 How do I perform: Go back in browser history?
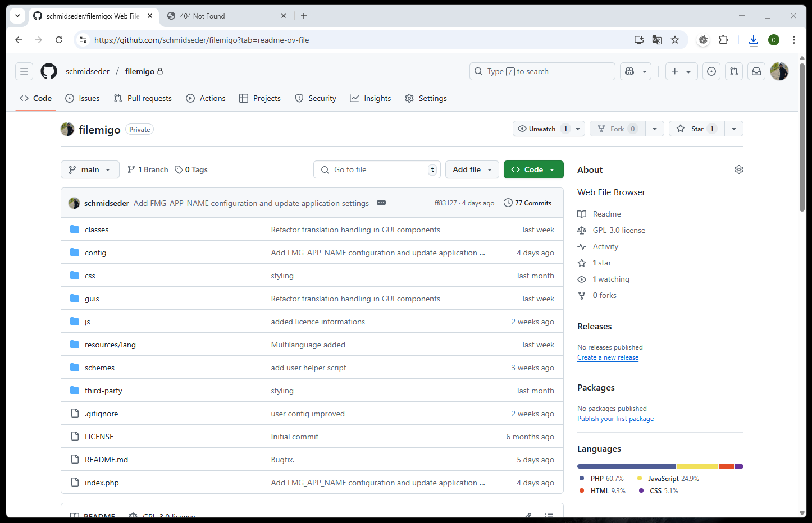click(x=19, y=40)
